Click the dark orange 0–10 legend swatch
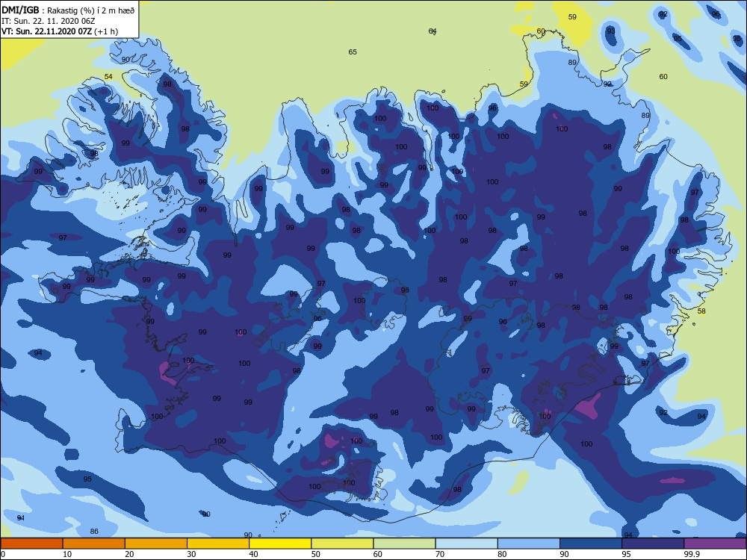 point(31,544)
